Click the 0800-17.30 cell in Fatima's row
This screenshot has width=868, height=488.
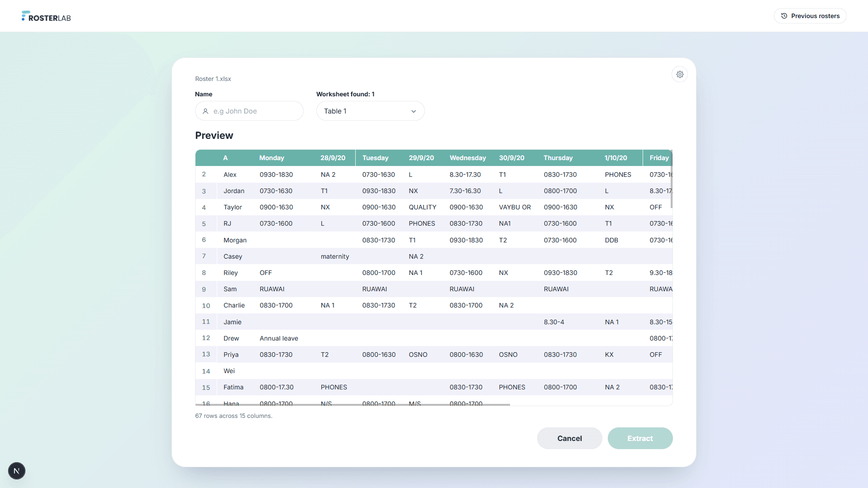pos(277,387)
